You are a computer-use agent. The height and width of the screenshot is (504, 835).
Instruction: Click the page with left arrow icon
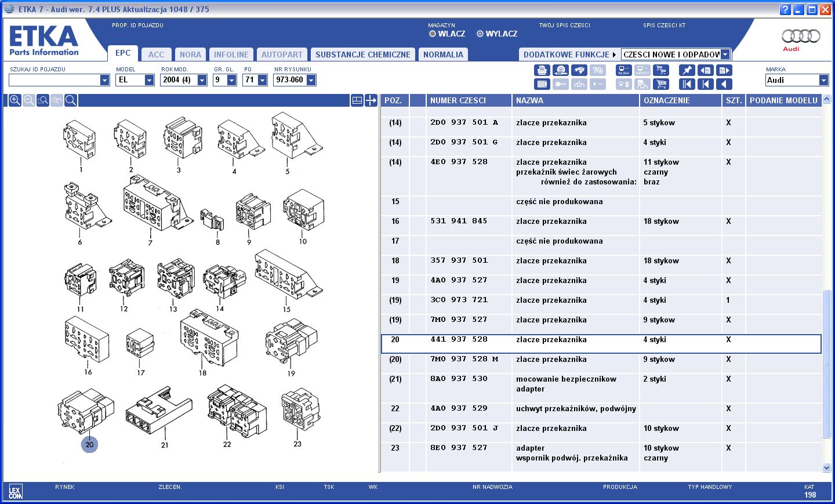[x=706, y=70]
